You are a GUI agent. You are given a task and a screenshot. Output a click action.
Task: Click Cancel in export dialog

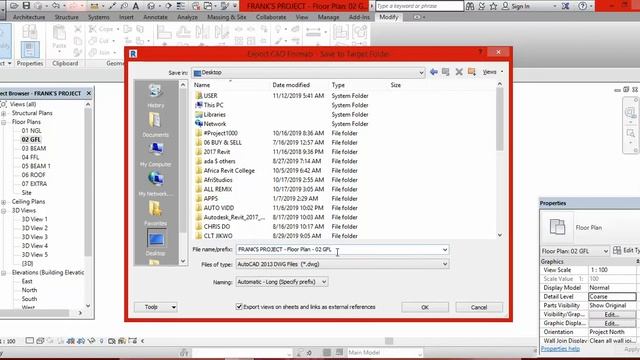coord(479,307)
